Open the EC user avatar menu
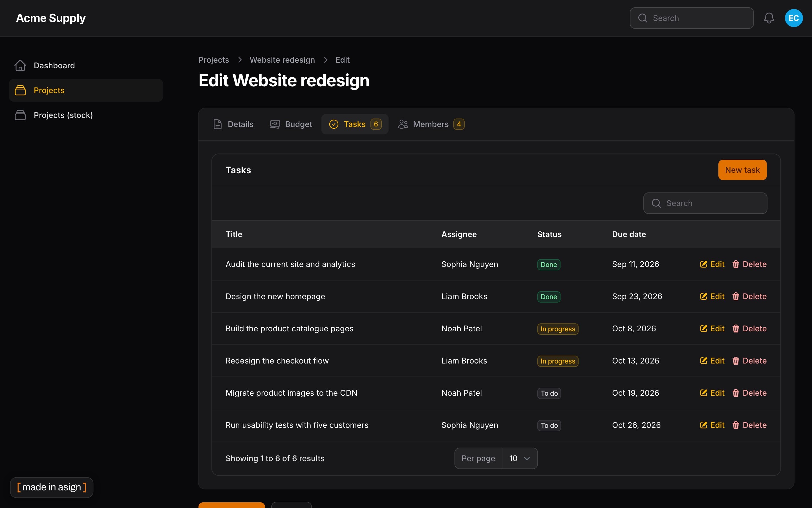This screenshot has width=812, height=508. [794, 18]
